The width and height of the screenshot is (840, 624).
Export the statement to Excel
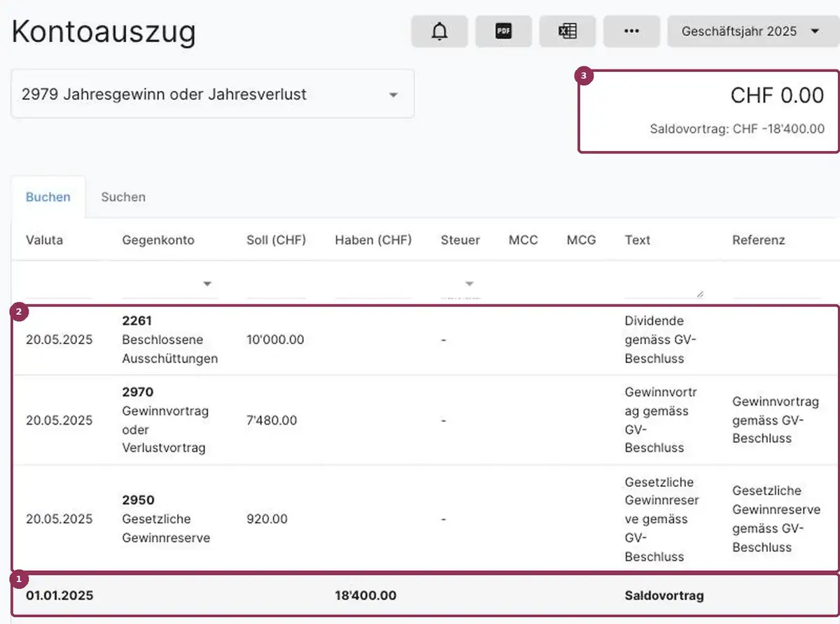point(567,31)
